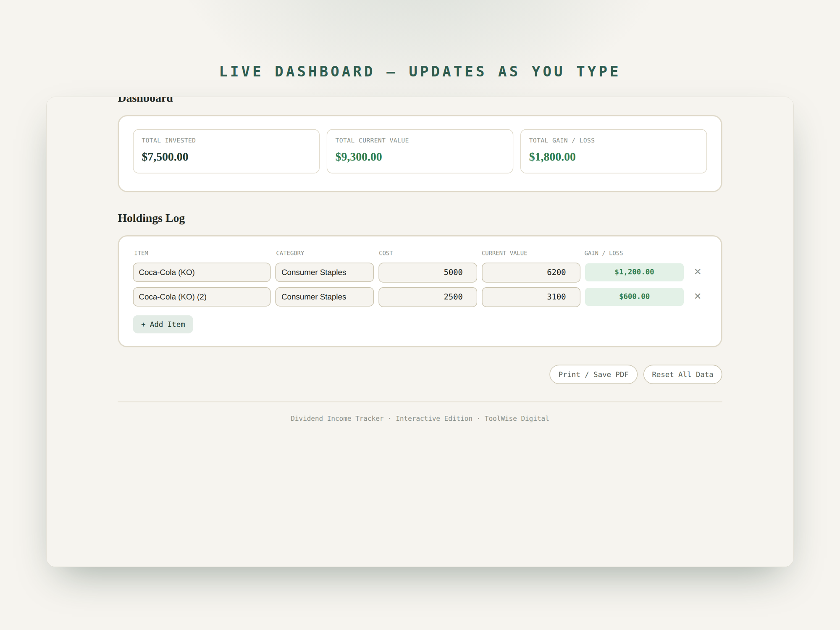The width and height of the screenshot is (840, 630).
Task: Click the Holdings Log heading
Action: tap(151, 218)
